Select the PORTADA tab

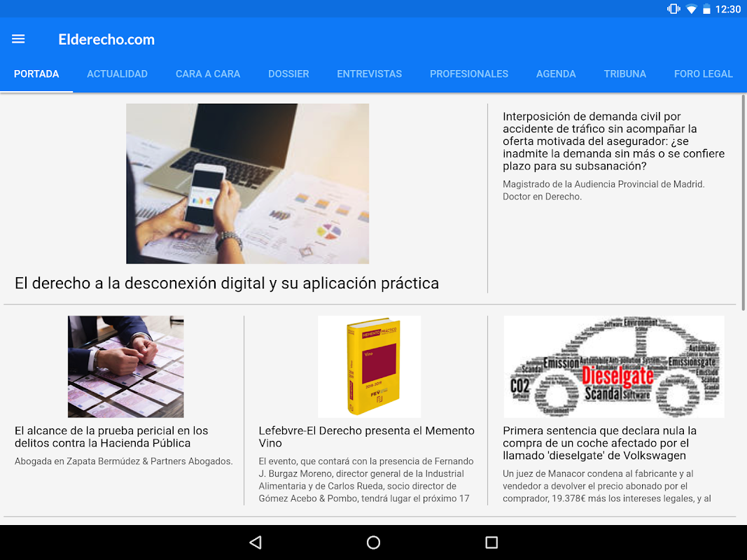click(x=36, y=74)
